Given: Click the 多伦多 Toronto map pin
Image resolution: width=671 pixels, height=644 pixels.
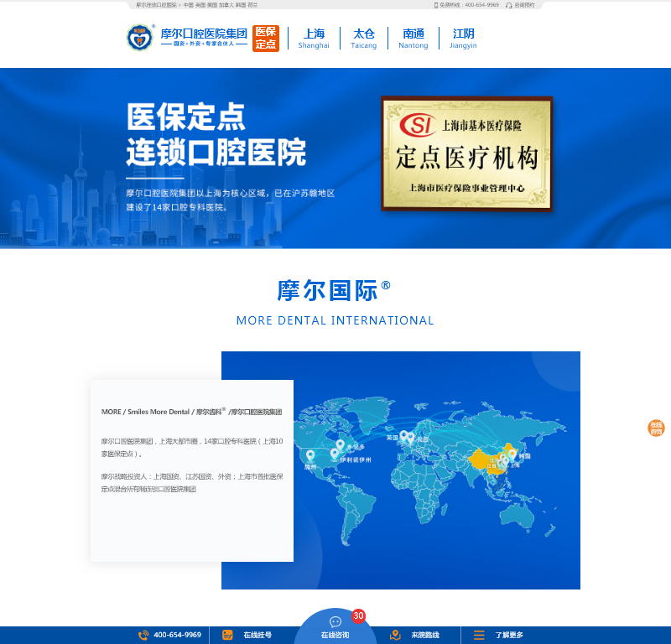Looking at the screenshot, I should [341, 445].
